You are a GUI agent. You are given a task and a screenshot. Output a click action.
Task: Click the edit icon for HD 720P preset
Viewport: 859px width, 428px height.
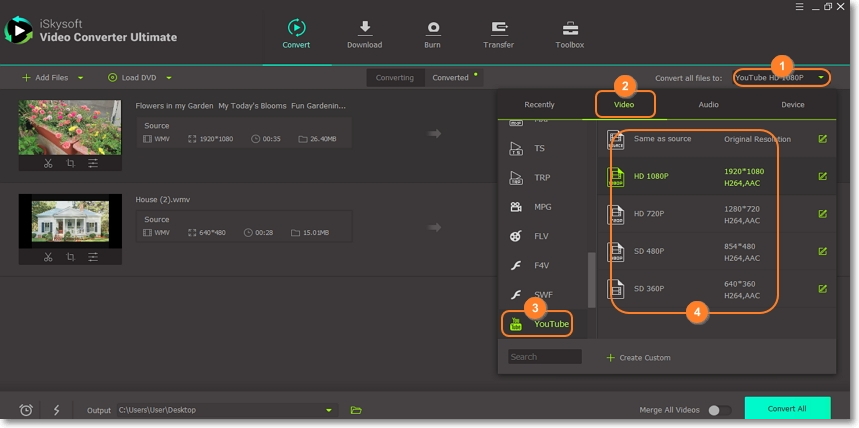tap(822, 214)
